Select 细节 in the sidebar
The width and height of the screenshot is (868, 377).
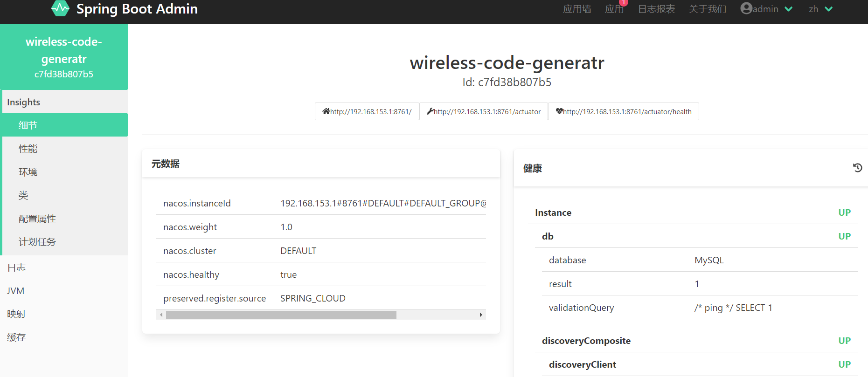tap(65, 125)
